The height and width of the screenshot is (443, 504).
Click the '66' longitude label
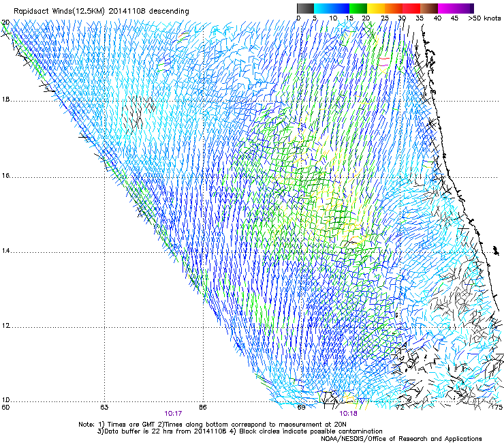pos(203,408)
